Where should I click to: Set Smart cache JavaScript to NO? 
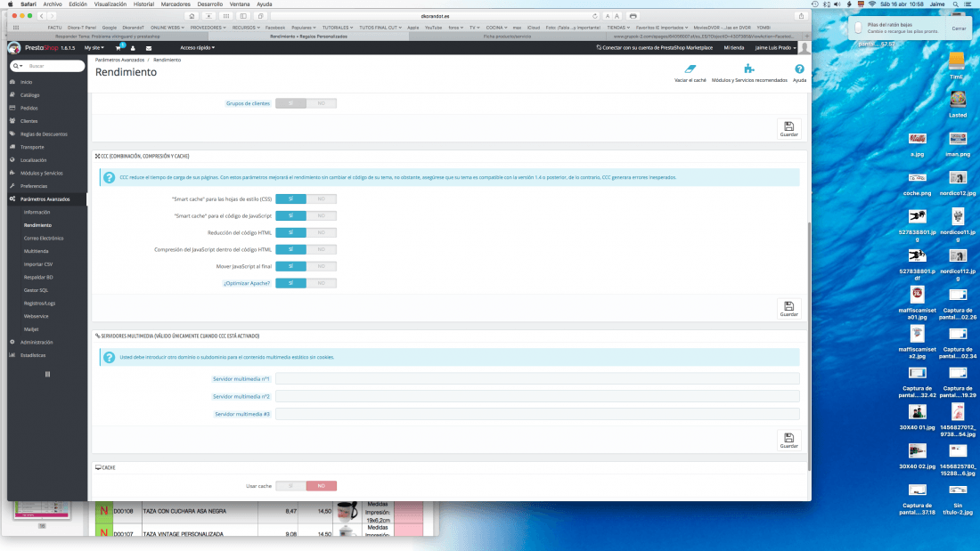[x=322, y=215]
